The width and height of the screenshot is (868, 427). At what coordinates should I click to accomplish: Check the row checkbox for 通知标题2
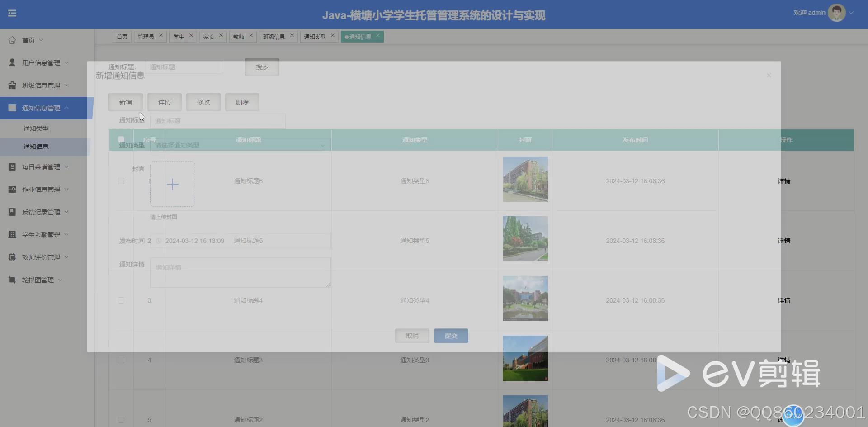click(121, 420)
